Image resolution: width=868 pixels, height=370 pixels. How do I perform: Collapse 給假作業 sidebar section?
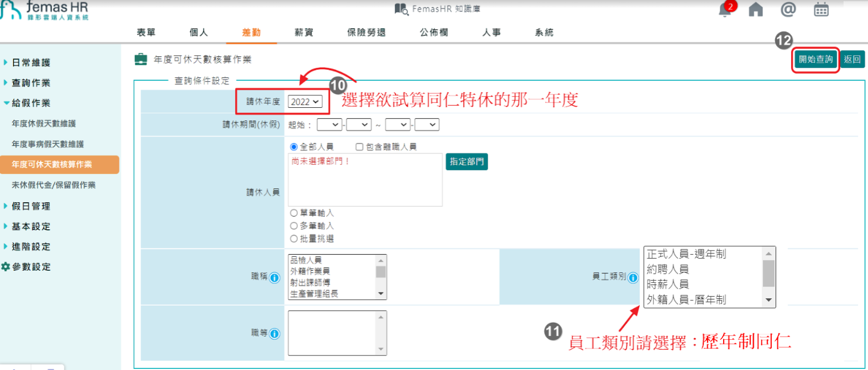click(x=31, y=103)
